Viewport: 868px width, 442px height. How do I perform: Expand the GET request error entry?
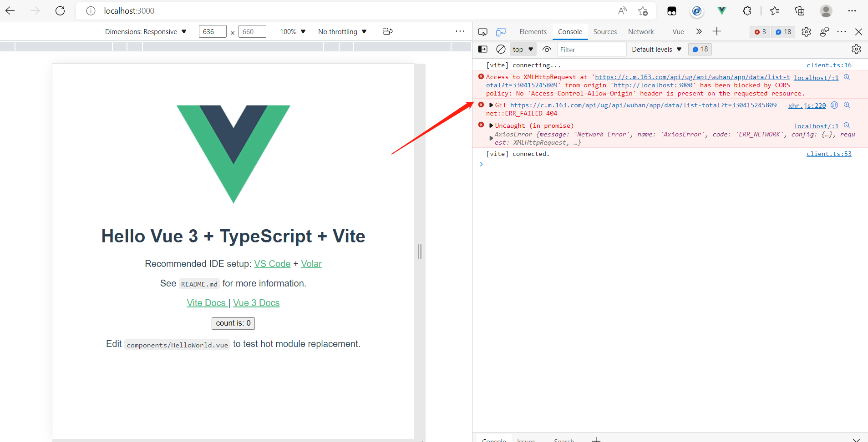pyautogui.click(x=491, y=105)
